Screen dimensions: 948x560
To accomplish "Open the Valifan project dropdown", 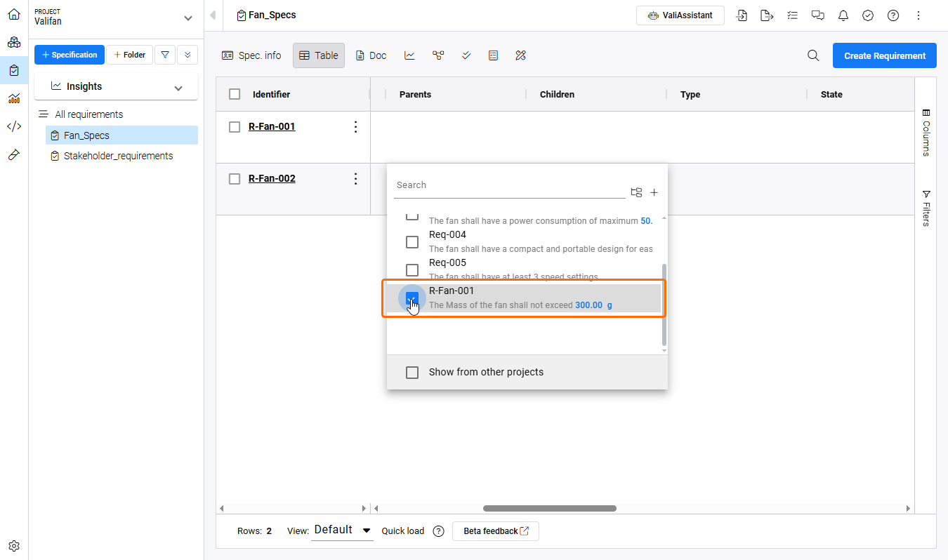I will click(x=187, y=18).
